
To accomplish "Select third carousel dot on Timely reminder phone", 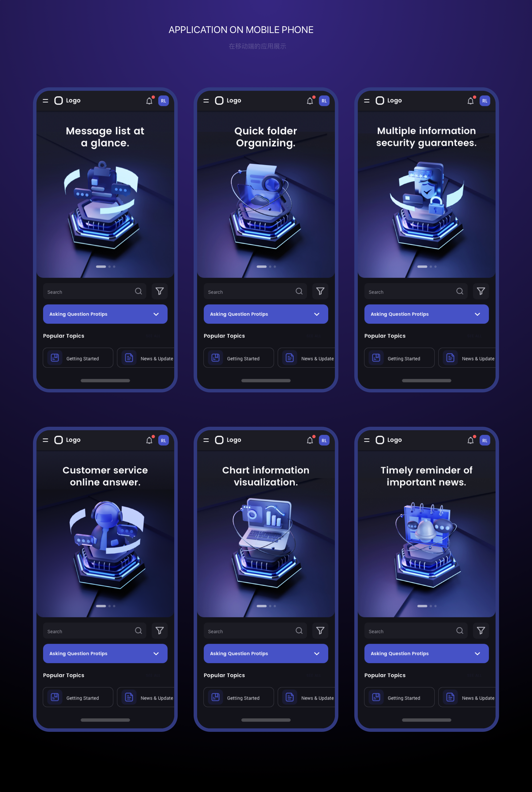I will tap(435, 606).
